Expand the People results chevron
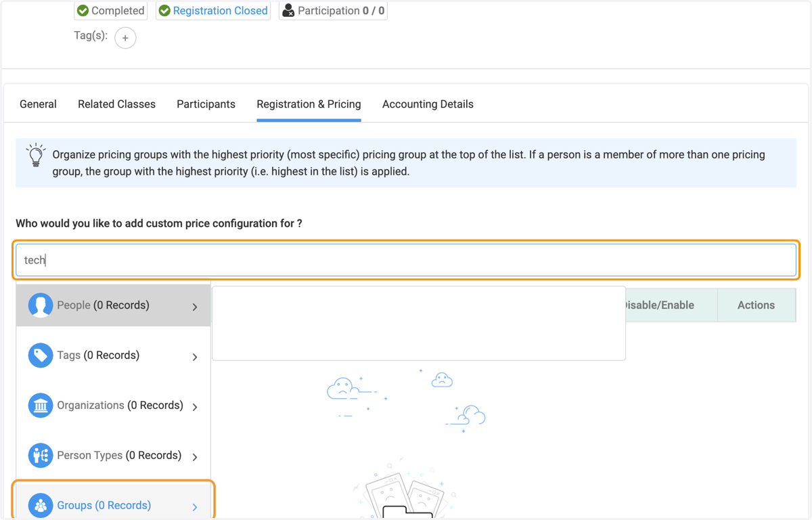Viewport: 812px width, 520px height. [x=195, y=307]
